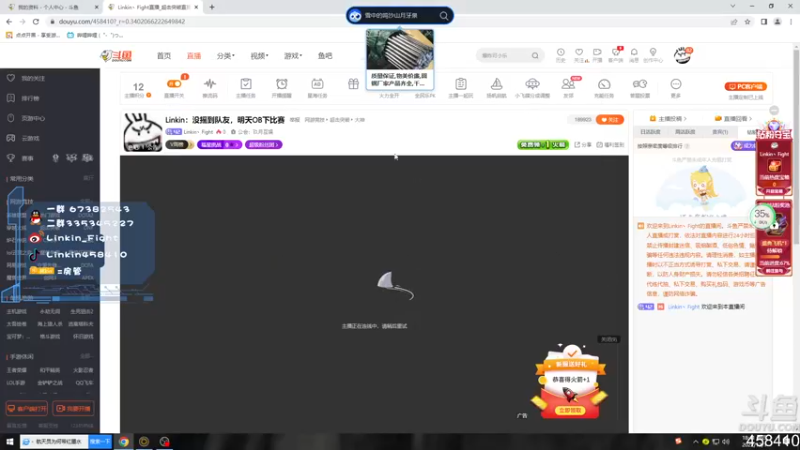Go to 直播 in top navigation

pos(194,56)
